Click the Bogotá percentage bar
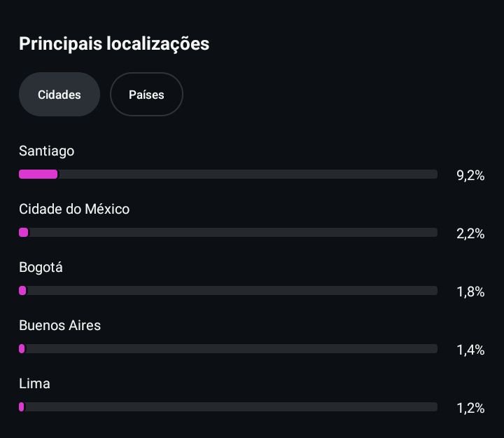Viewport: 504px width, 438px height. [228, 290]
